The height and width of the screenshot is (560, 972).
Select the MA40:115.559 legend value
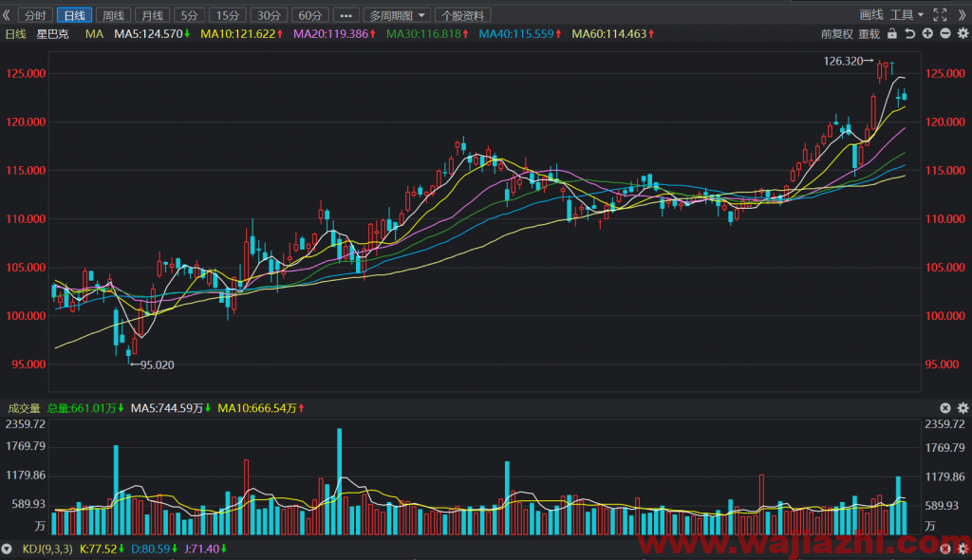520,34
